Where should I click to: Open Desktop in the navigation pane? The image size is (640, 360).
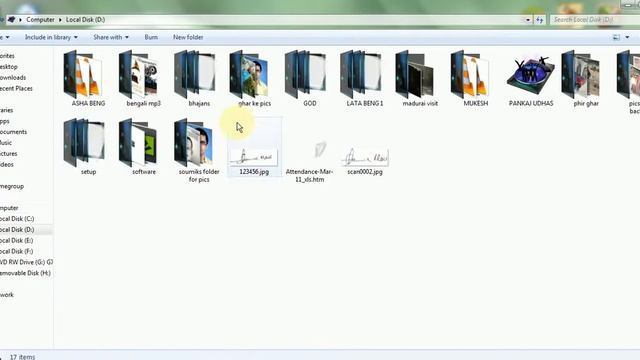pyautogui.click(x=9, y=67)
